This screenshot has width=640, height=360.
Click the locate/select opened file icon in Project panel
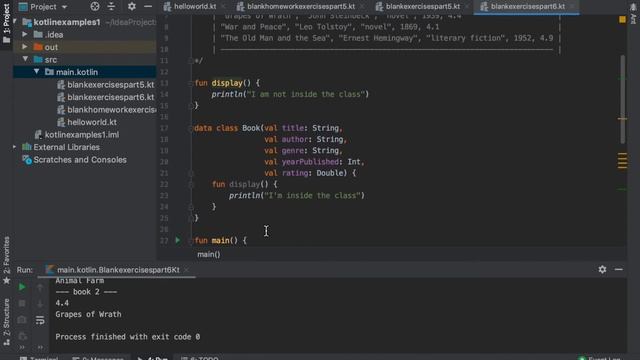[x=95, y=7]
